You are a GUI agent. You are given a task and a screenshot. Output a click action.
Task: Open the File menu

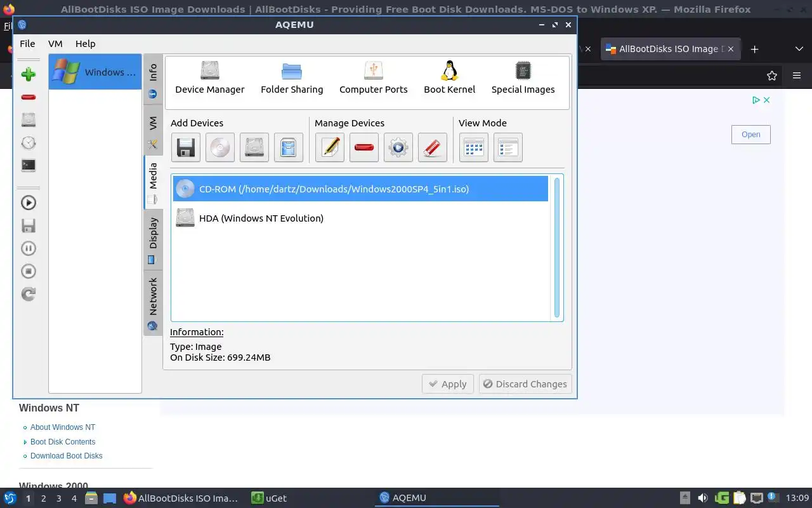pos(27,43)
